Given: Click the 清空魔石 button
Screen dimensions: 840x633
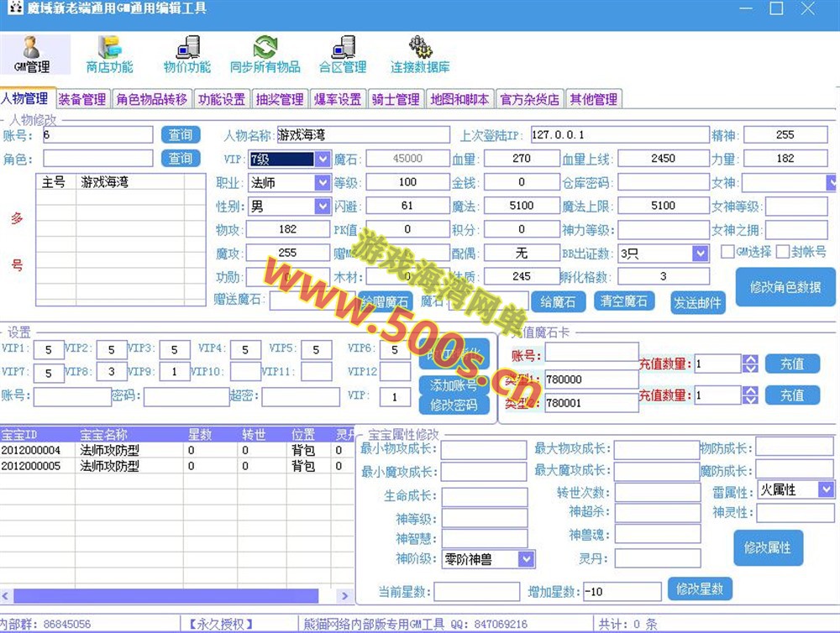Looking at the screenshot, I should (624, 301).
